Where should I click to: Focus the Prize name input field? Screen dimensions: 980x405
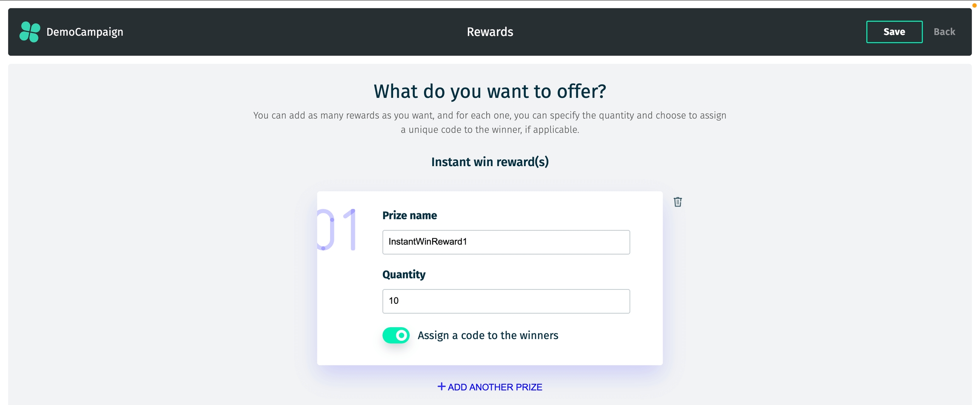(506, 242)
